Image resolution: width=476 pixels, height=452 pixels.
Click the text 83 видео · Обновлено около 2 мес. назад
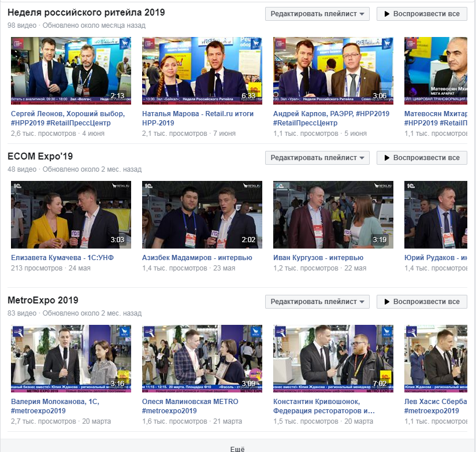coord(75,313)
